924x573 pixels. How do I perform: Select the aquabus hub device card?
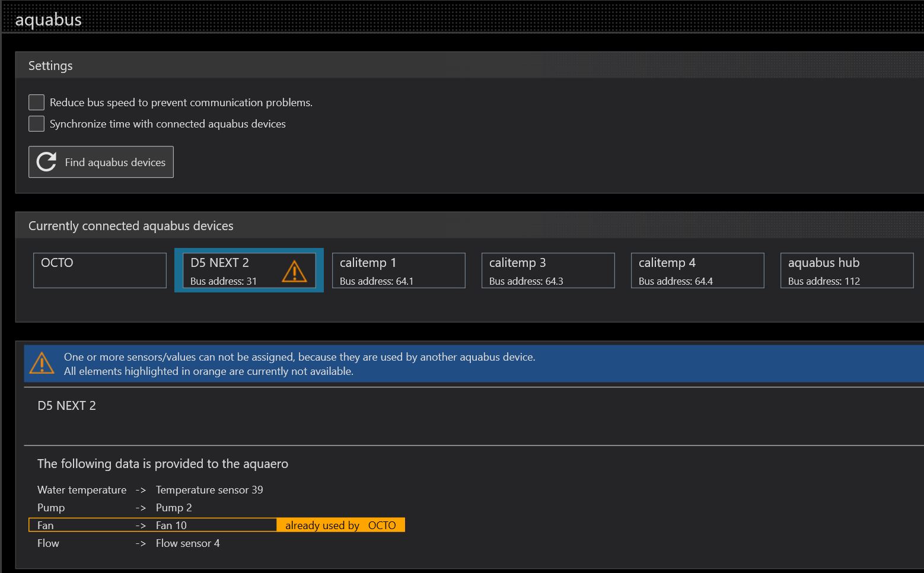847,270
